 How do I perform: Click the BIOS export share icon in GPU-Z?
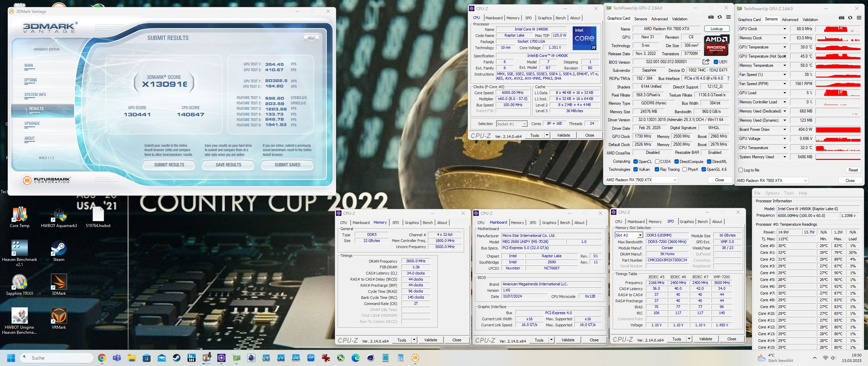point(706,62)
